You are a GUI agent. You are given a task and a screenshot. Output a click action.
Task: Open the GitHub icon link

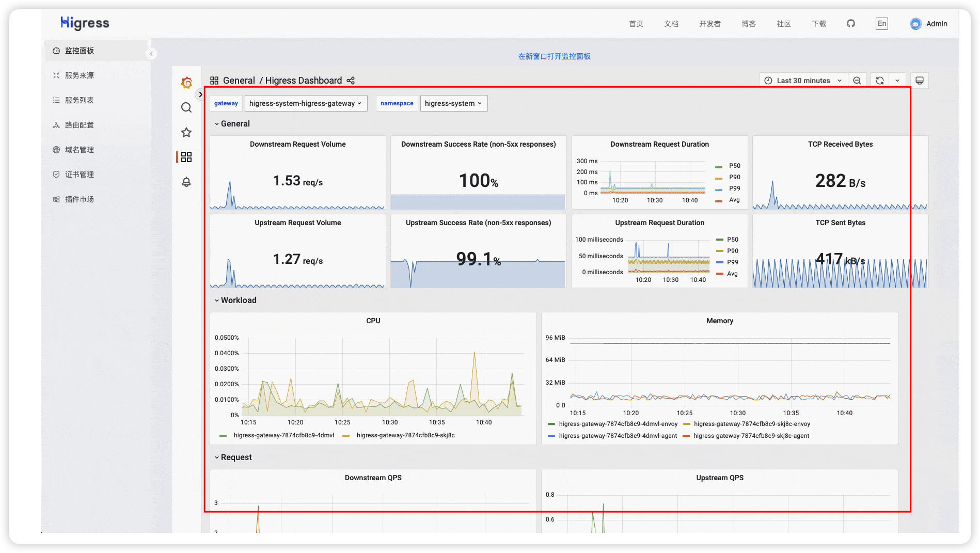851,23
